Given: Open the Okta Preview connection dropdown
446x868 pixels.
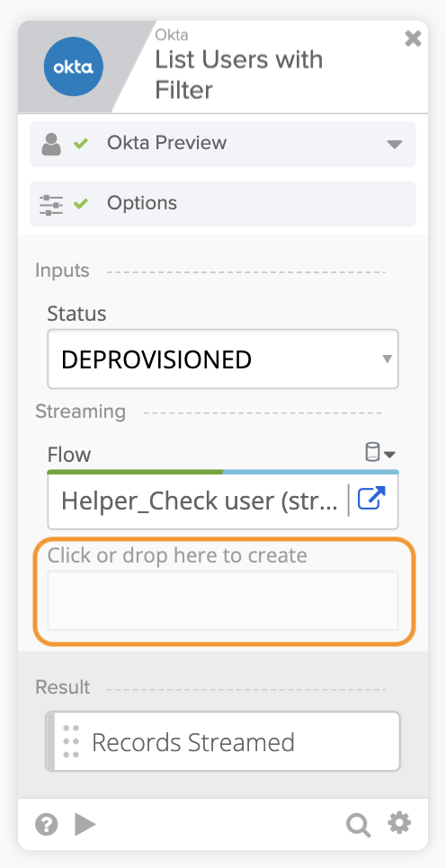Looking at the screenshot, I should click(394, 145).
